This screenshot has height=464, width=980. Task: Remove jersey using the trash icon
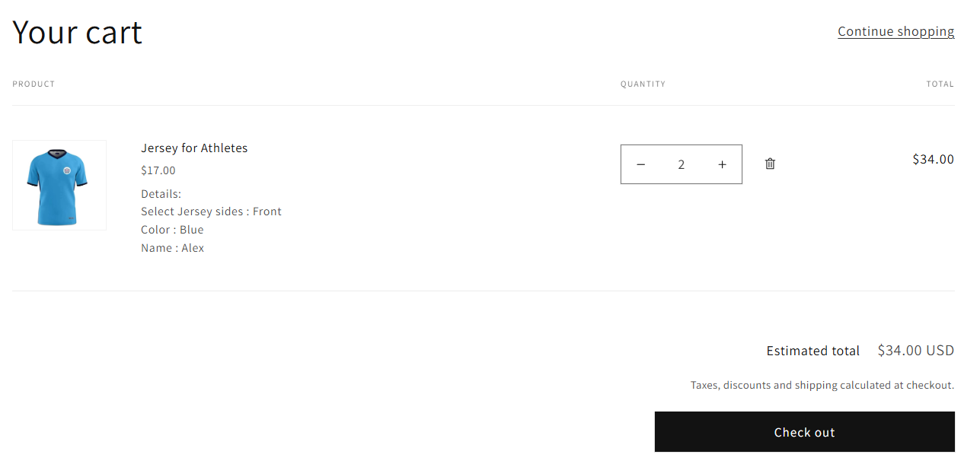(x=770, y=164)
